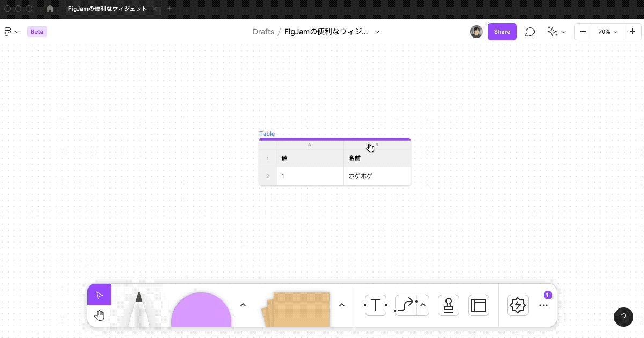The width and height of the screenshot is (644, 338).
Task: Open the Stamp tool
Action: click(448, 305)
